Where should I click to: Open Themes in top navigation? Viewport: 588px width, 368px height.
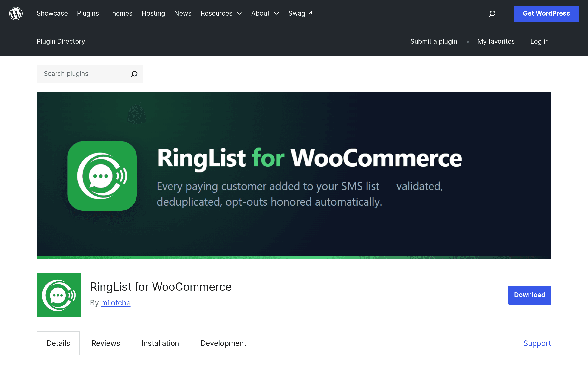tap(120, 13)
